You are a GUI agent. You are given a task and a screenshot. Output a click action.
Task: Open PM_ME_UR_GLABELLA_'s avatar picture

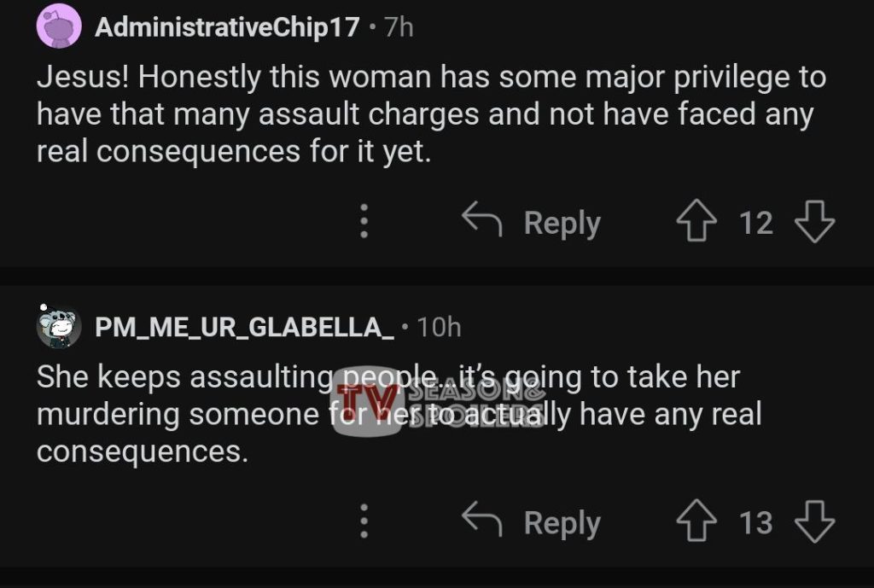click(59, 326)
